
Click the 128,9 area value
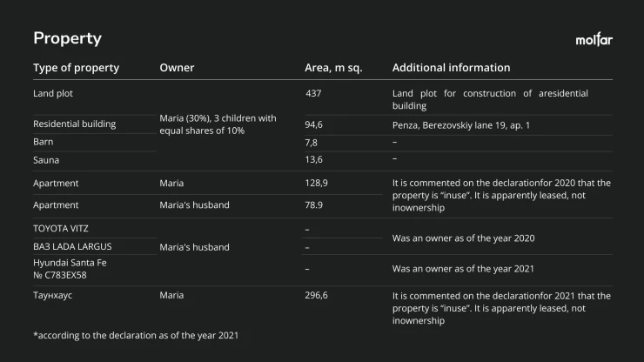pos(316,184)
